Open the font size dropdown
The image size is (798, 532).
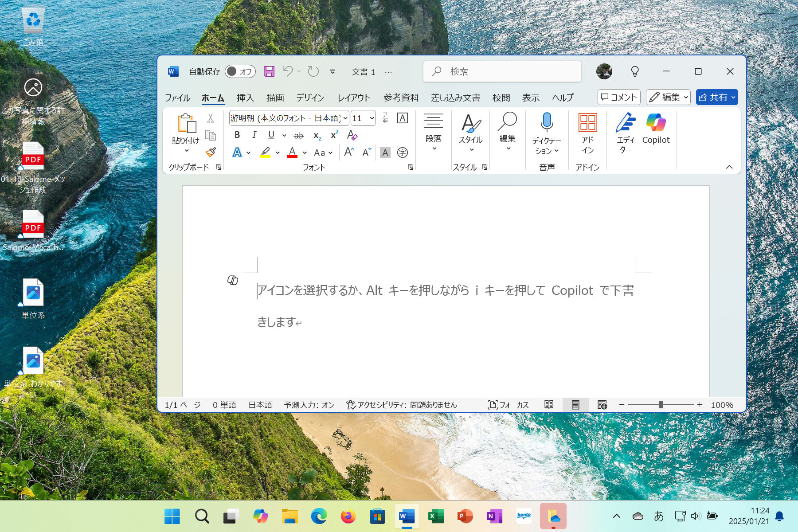[x=372, y=118]
